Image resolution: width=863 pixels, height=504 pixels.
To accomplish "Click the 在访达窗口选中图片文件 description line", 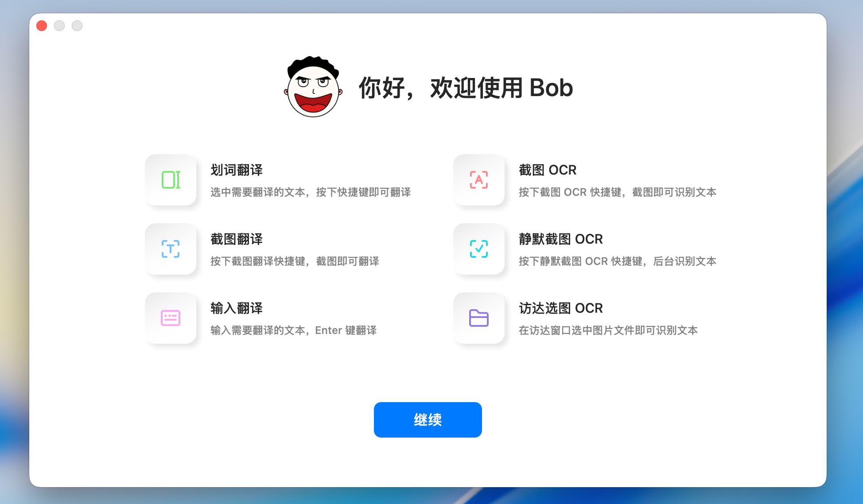I will pyautogui.click(x=608, y=330).
